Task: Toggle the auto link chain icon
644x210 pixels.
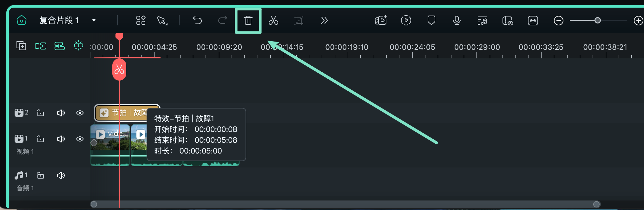Action: [x=41, y=46]
